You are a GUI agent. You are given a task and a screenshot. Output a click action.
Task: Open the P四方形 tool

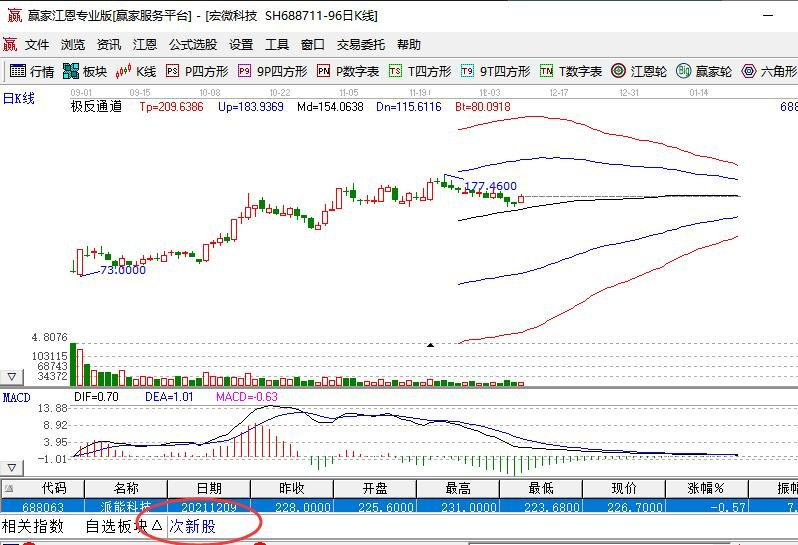(x=197, y=71)
